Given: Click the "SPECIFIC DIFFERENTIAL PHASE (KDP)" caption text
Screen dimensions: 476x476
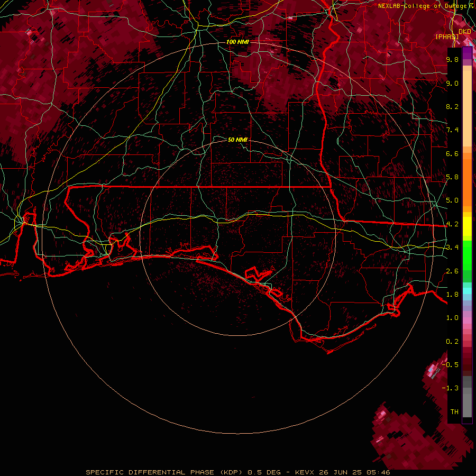Looking at the screenshot, I should point(165,472).
